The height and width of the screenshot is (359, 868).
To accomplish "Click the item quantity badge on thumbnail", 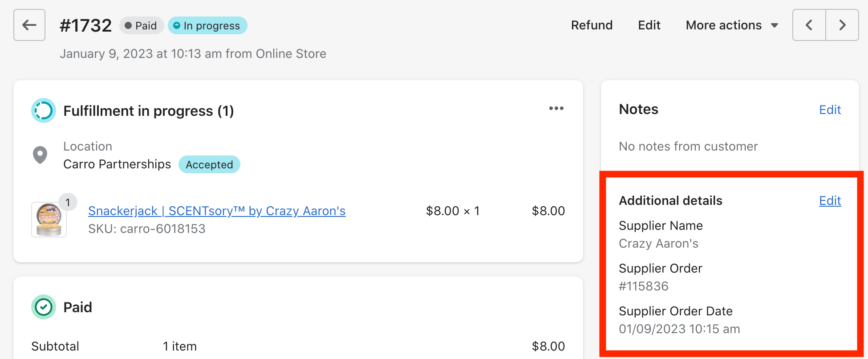I will coord(68,203).
